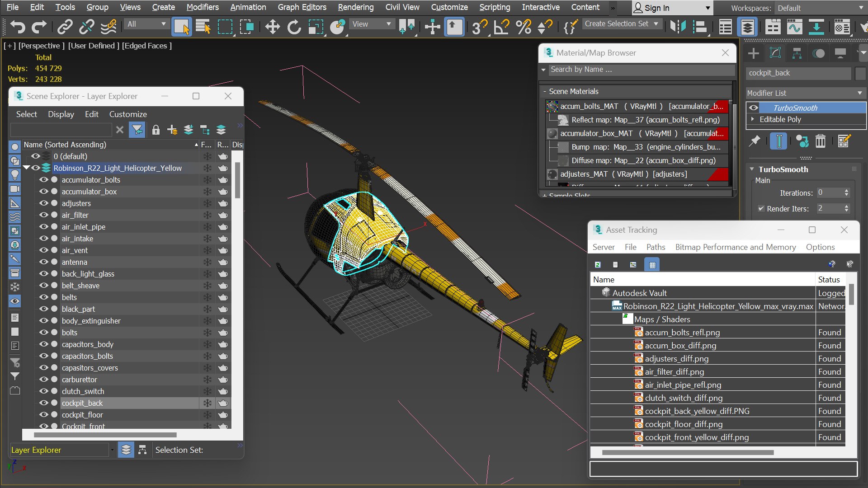Toggle visibility of 0 (default) layer
The image size is (868, 488).
[x=36, y=156]
